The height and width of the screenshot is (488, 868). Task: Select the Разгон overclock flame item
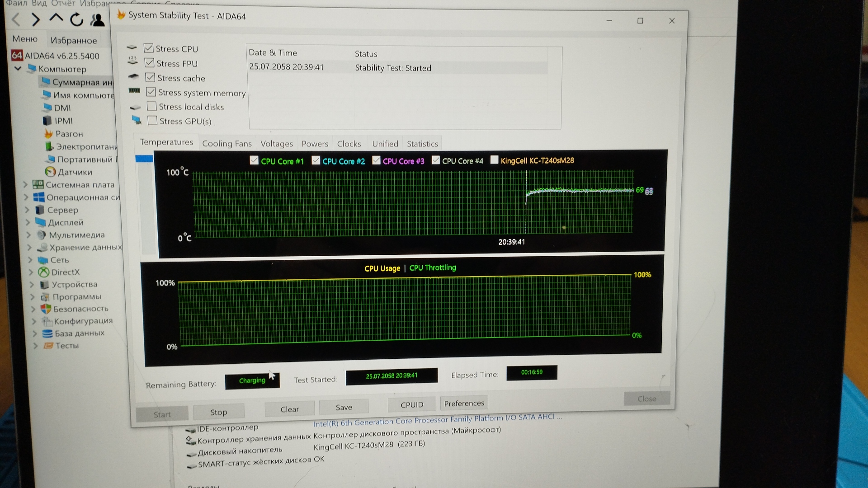pyautogui.click(x=49, y=134)
